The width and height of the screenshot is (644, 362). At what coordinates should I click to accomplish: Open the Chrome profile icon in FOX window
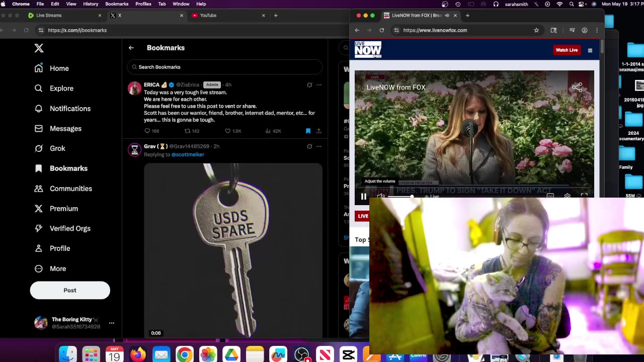(585, 30)
